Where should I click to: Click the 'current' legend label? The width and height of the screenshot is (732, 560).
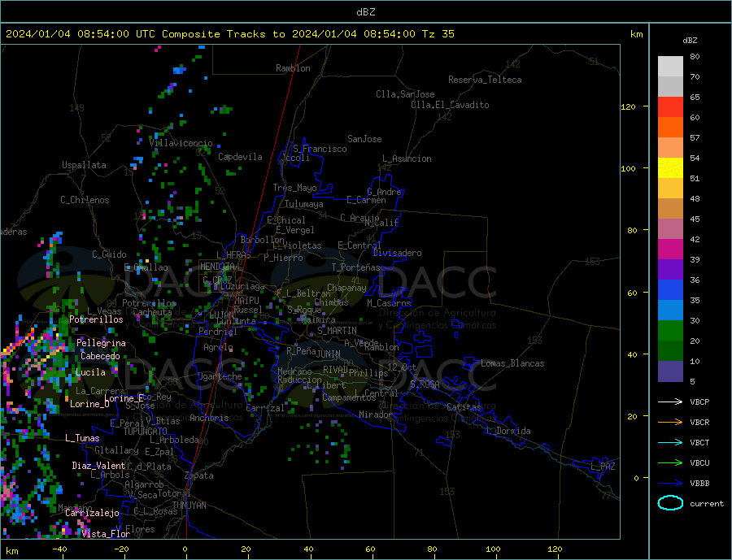[x=706, y=504]
